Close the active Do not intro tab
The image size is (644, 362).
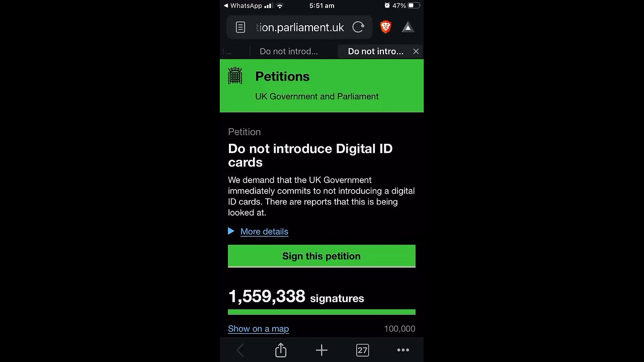click(416, 51)
